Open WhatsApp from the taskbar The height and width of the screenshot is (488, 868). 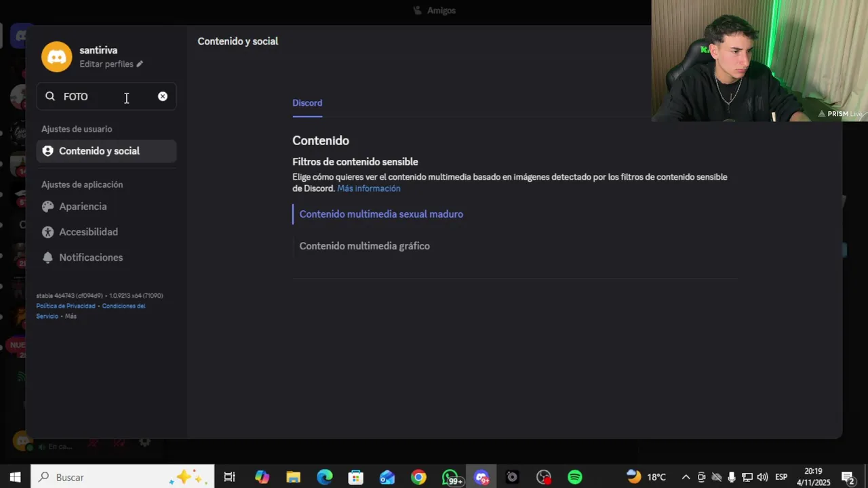click(x=451, y=477)
